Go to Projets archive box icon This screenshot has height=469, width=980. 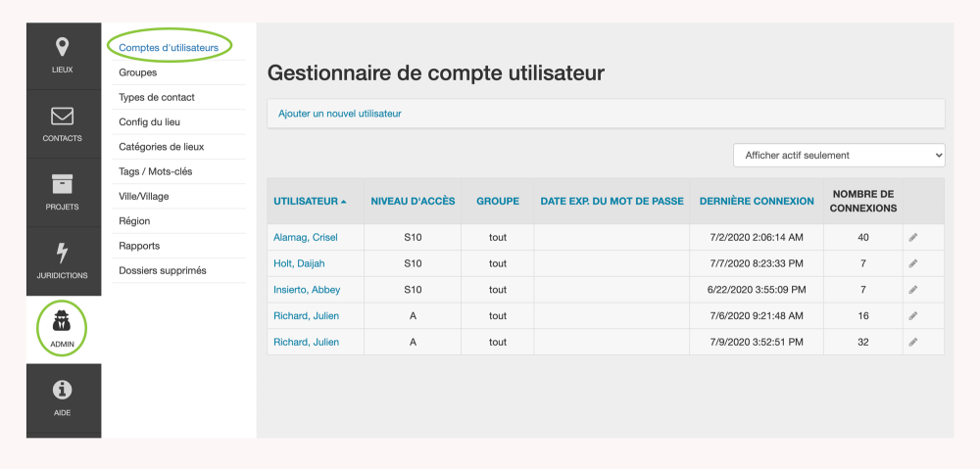[63, 192]
